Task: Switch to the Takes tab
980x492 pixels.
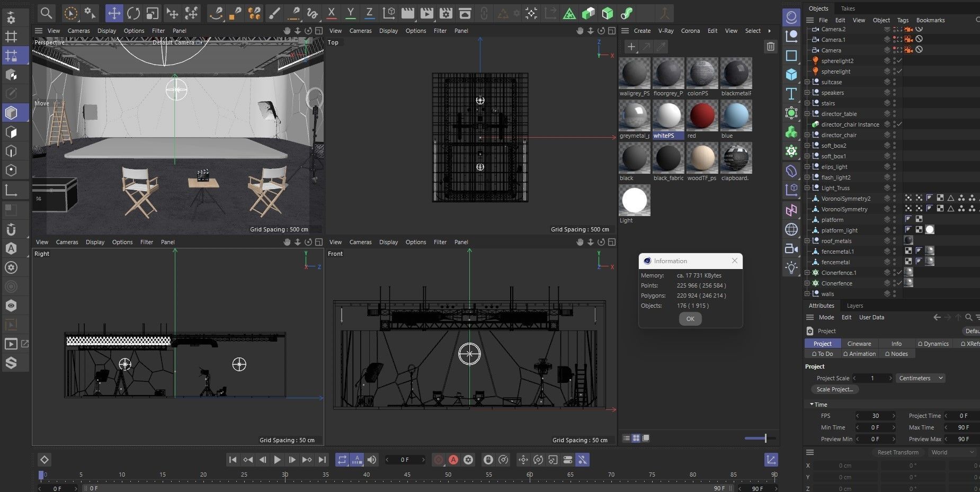Action: pos(848,8)
